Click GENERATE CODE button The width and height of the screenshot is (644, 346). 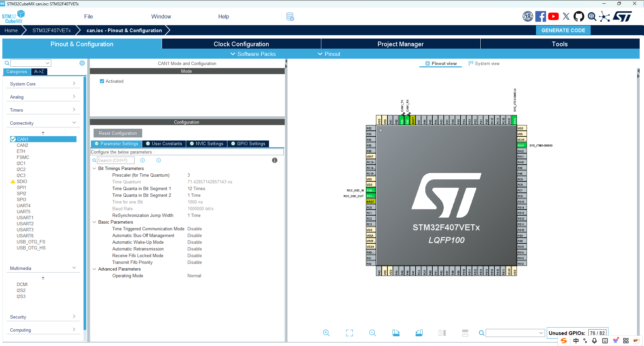563,30
